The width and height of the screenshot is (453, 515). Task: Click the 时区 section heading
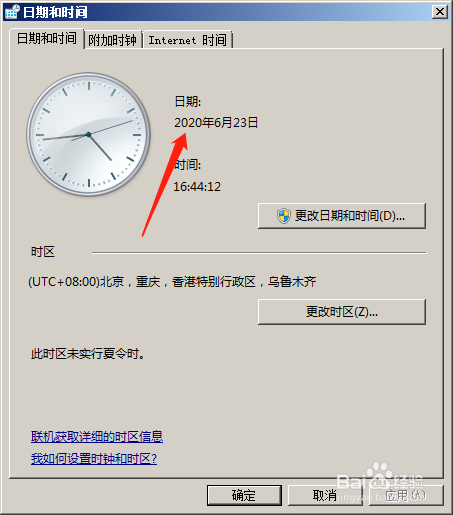(x=43, y=252)
